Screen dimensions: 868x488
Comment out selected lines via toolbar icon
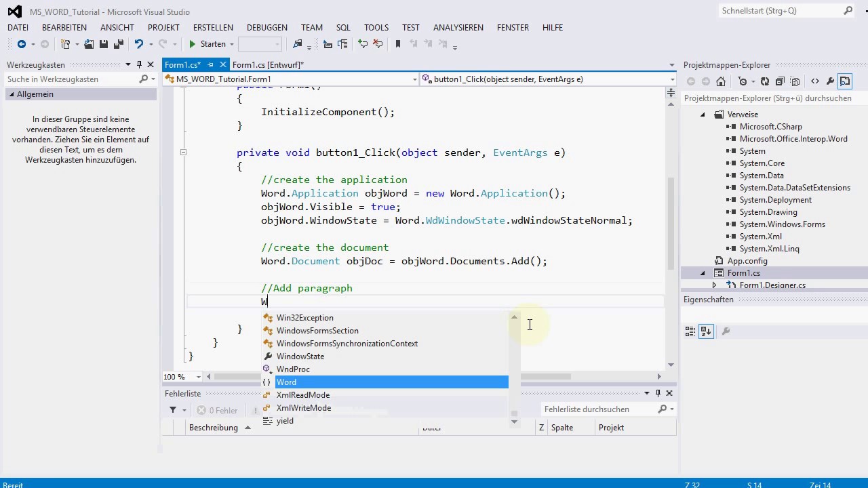pos(363,44)
